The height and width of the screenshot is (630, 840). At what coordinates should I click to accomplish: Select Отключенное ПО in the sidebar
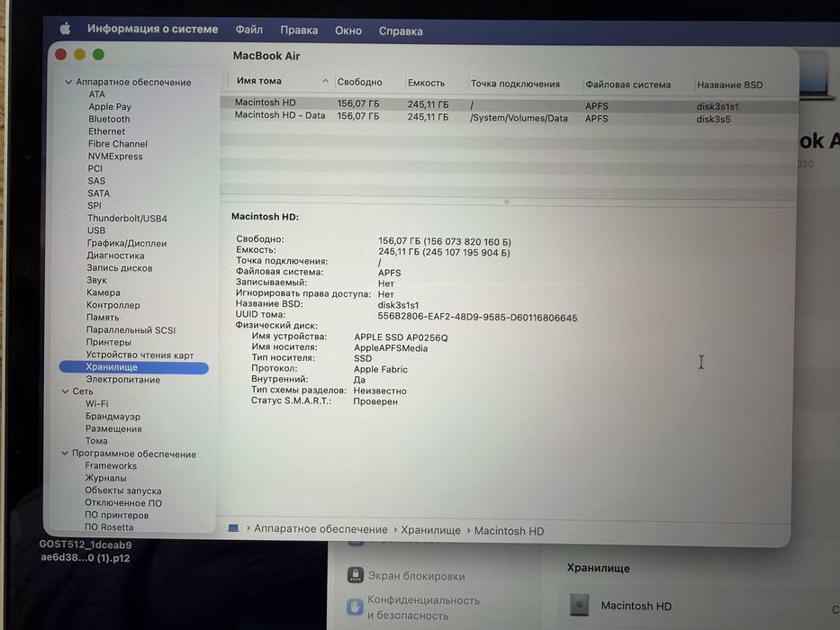(122, 502)
